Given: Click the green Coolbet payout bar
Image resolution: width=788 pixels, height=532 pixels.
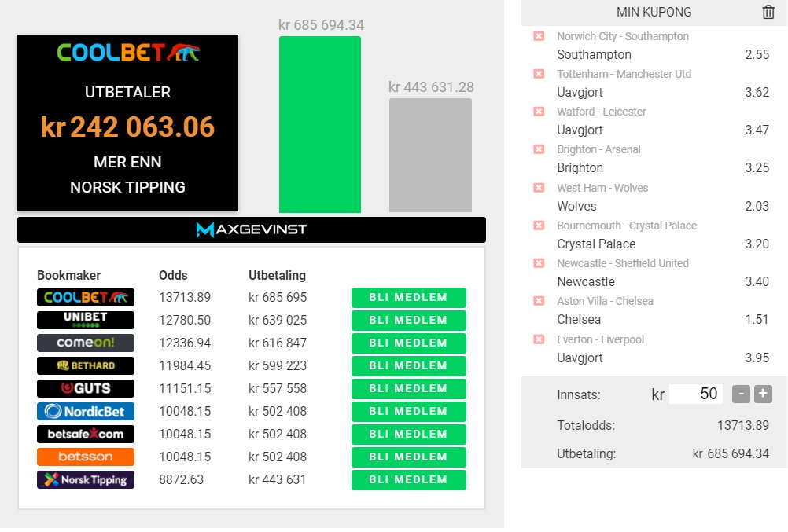Looking at the screenshot, I should (319, 125).
